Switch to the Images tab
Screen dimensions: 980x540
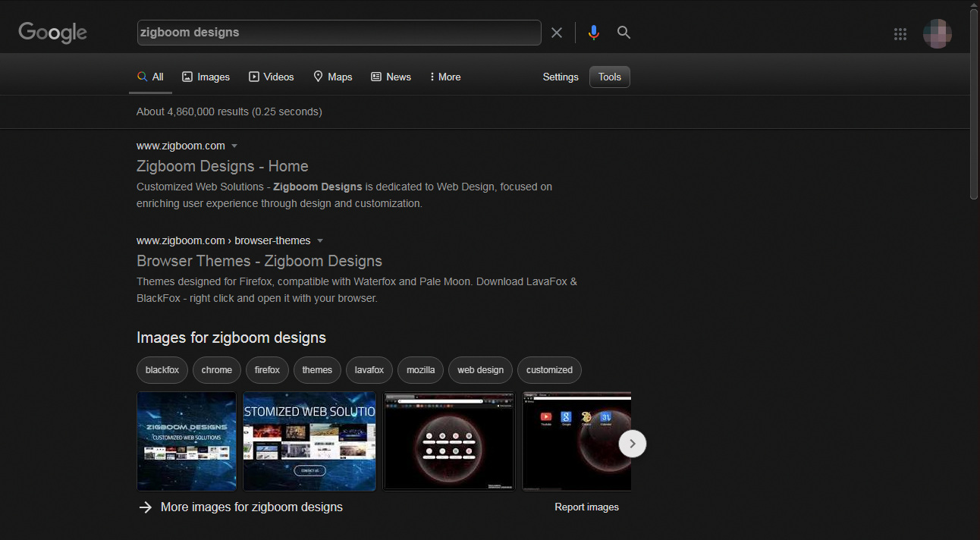[x=206, y=77]
